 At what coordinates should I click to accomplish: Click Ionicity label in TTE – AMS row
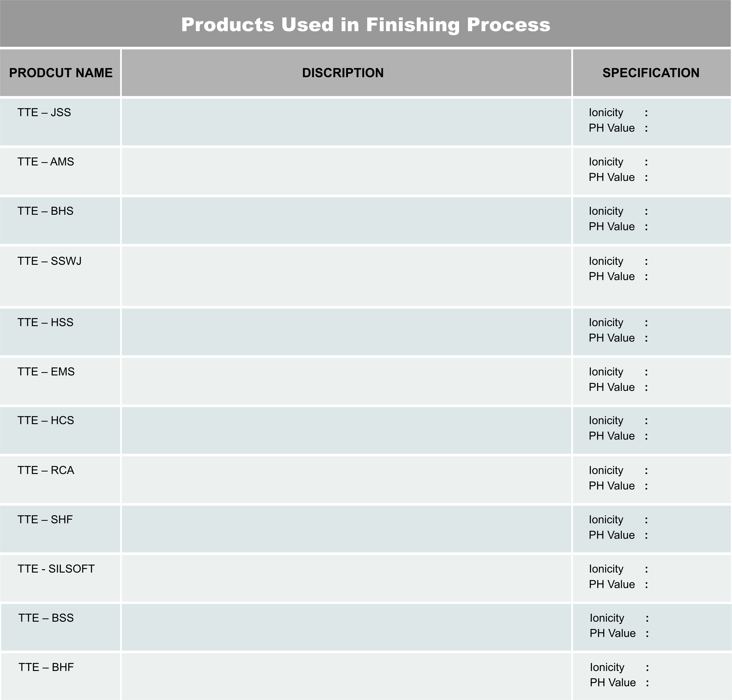(606, 162)
